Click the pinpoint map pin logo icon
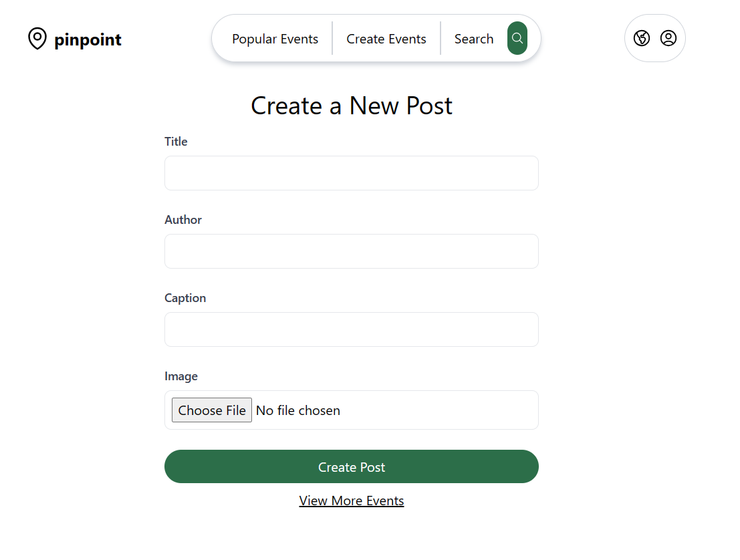Viewport: 740px width, 560px height. (x=37, y=38)
